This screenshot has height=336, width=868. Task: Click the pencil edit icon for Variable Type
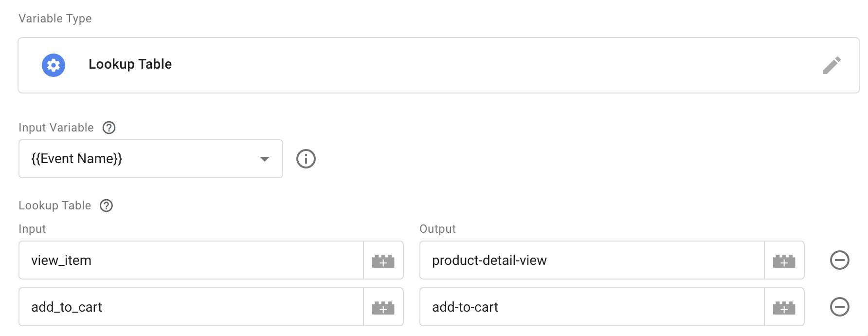coord(832,65)
